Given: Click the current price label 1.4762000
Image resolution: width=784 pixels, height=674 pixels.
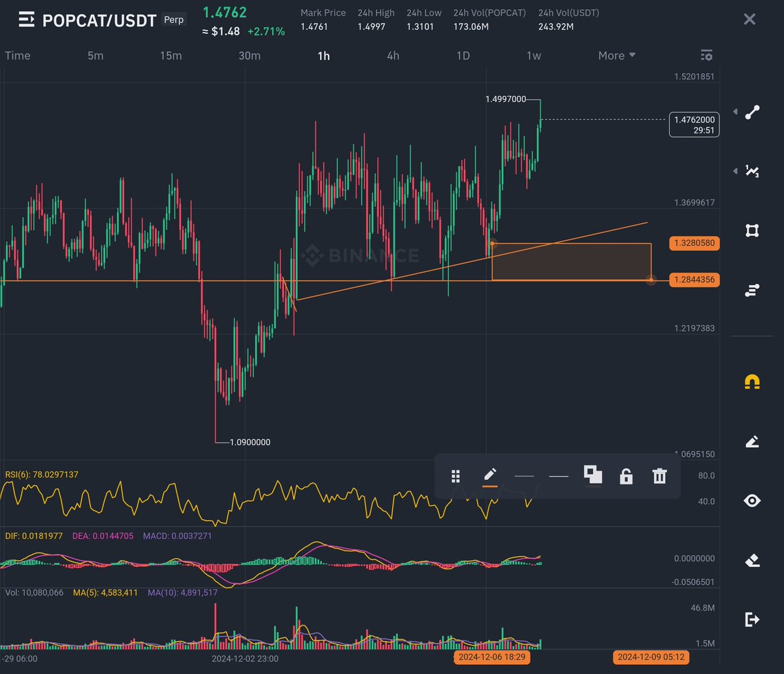Looking at the screenshot, I should 693,124.
